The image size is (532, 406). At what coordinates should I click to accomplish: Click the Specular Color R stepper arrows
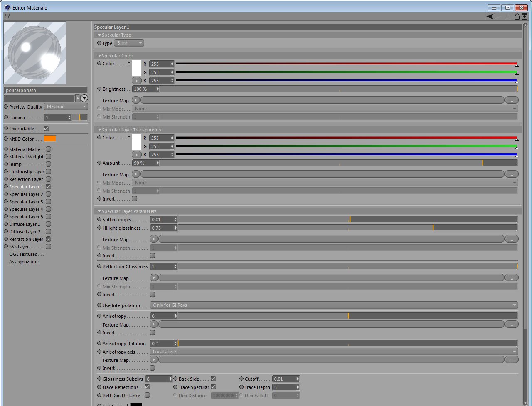172,64
